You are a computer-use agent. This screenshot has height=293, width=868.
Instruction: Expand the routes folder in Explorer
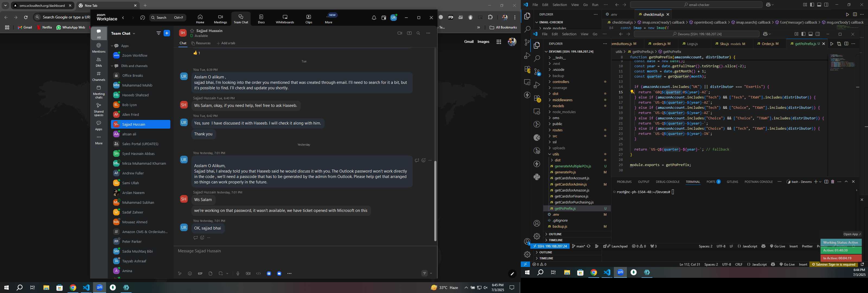pos(557,130)
